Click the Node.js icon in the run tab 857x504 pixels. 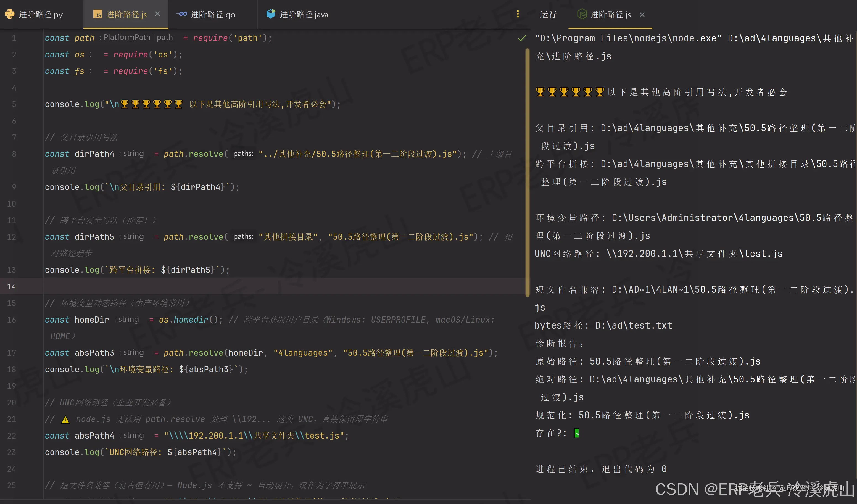click(x=582, y=14)
